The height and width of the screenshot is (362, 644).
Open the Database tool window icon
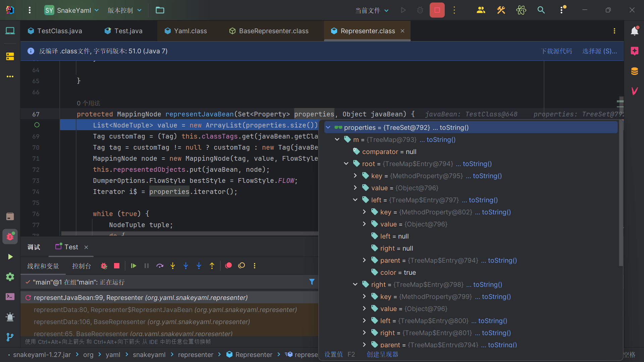[634, 71]
